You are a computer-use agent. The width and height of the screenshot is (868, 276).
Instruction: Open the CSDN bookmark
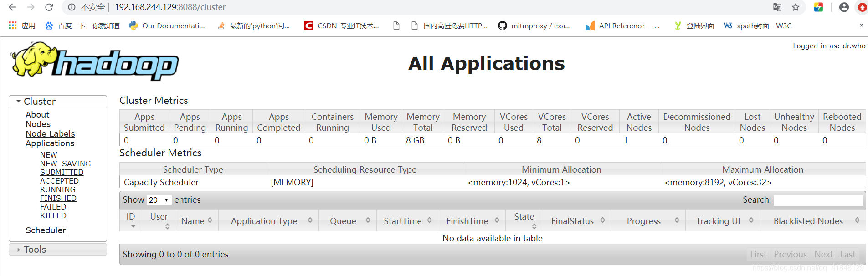tap(342, 26)
